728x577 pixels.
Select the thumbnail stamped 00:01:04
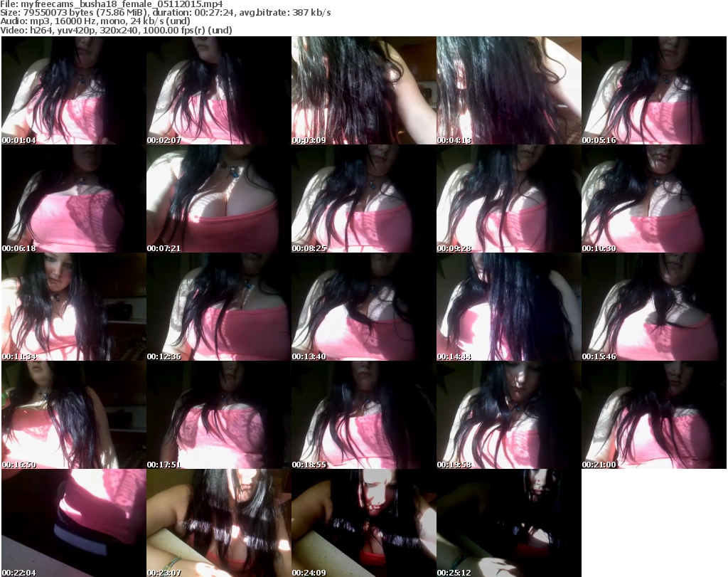tap(74, 90)
